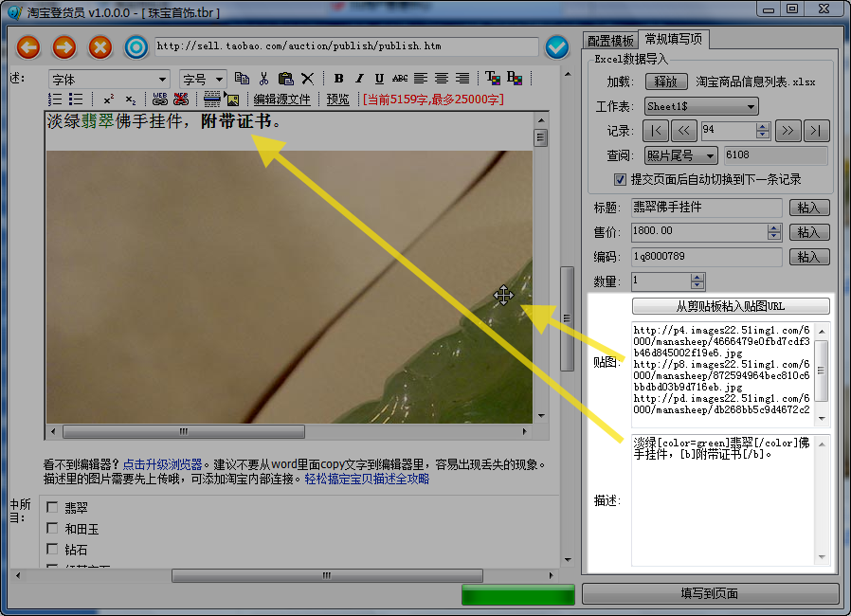Switch to 常规填写项 tab
Image resolution: width=851 pixels, height=616 pixels.
[674, 39]
